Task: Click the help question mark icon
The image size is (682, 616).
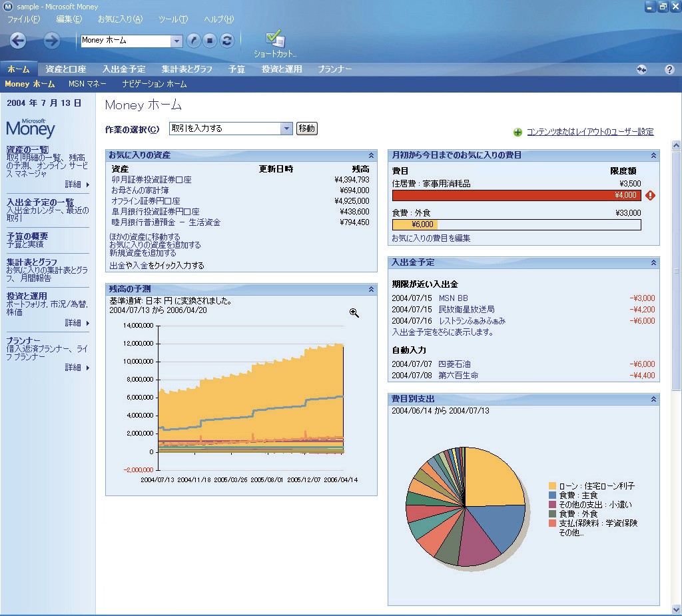Action: click(669, 70)
